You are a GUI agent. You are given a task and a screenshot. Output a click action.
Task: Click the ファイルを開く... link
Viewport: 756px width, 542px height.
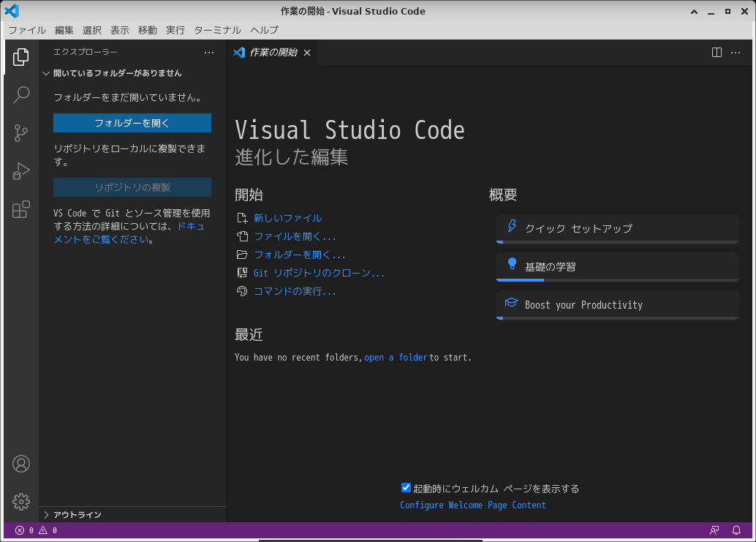click(x=295, y=237)
